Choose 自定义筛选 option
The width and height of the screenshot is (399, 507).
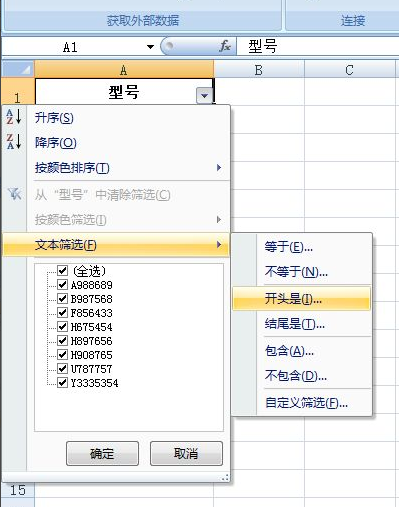(x=306, y=403)
